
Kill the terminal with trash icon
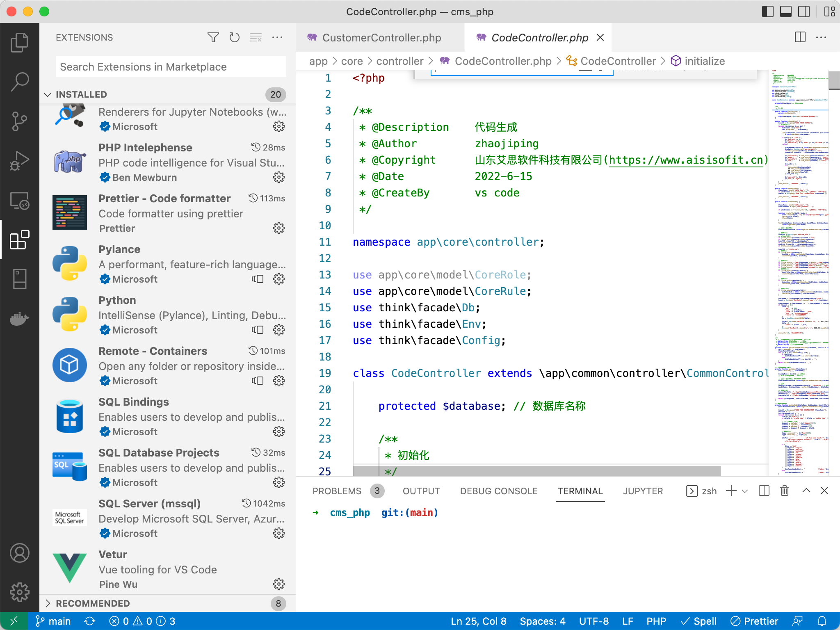click(x=784, y=491)
